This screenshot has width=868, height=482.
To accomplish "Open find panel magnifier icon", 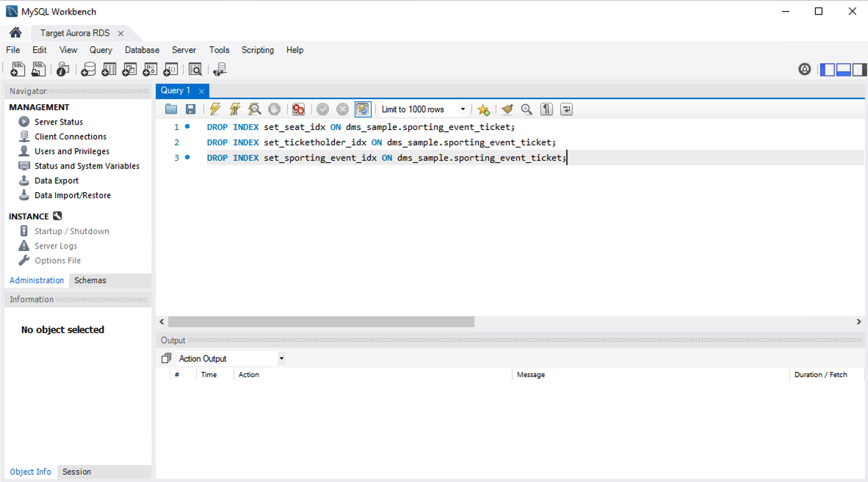I will [527, 109].
